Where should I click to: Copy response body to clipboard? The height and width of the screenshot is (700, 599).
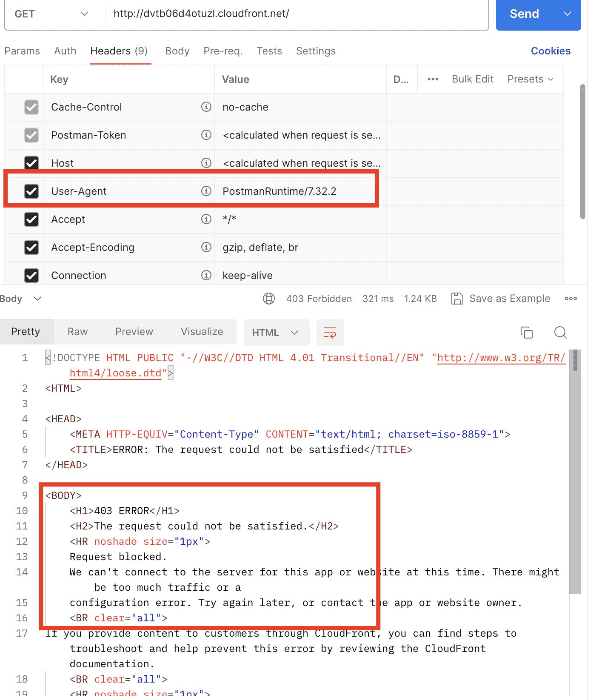click(x=527, y=333)
